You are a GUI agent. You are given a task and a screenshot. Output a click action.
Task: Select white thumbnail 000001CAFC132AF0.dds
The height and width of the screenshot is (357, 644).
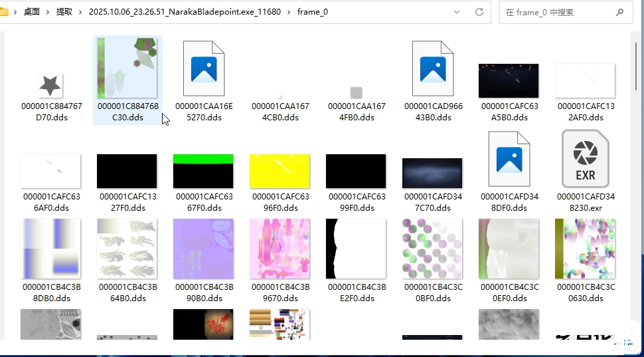click(x=585, y=80)
